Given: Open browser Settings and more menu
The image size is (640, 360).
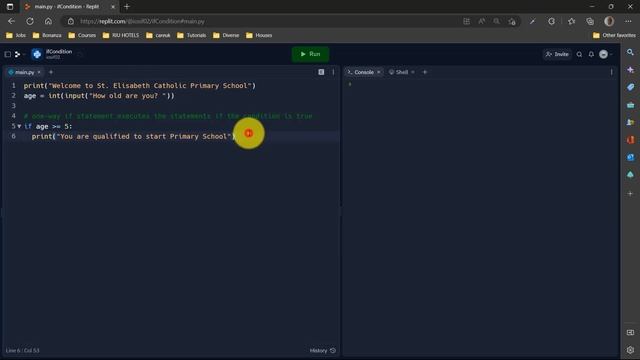Looking at the screenshot, I should pos(628,21).
